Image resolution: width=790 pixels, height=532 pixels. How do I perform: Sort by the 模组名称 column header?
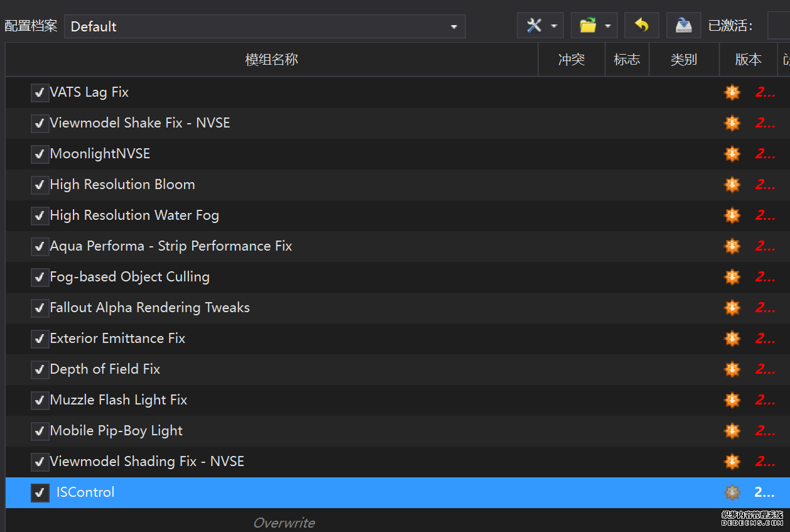(271, 60)
